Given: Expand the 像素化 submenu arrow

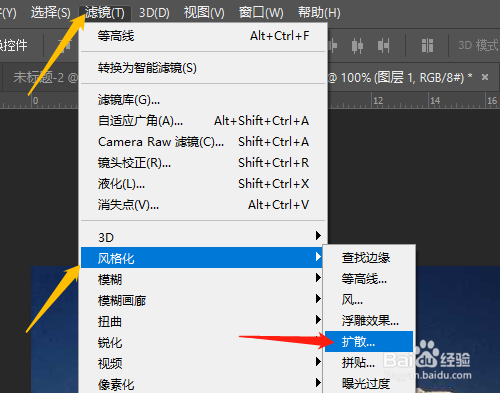Looking at the screenshot, I should click(x=318, y=383).
